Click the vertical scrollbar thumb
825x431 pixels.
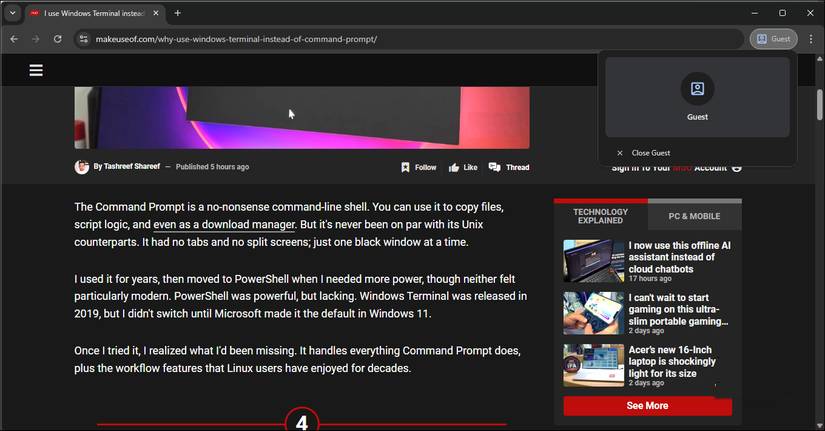click(820, 104)
